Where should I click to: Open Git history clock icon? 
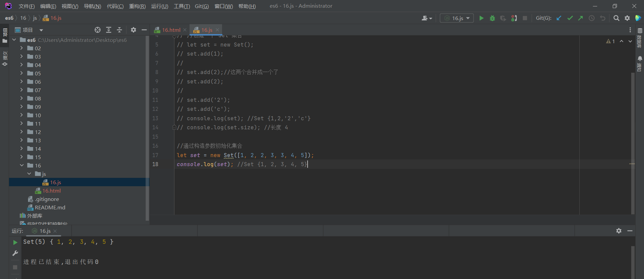592,18
